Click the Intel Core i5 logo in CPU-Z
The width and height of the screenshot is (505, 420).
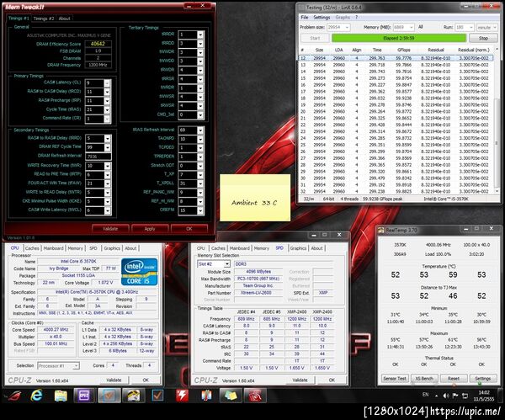point(140,272)
